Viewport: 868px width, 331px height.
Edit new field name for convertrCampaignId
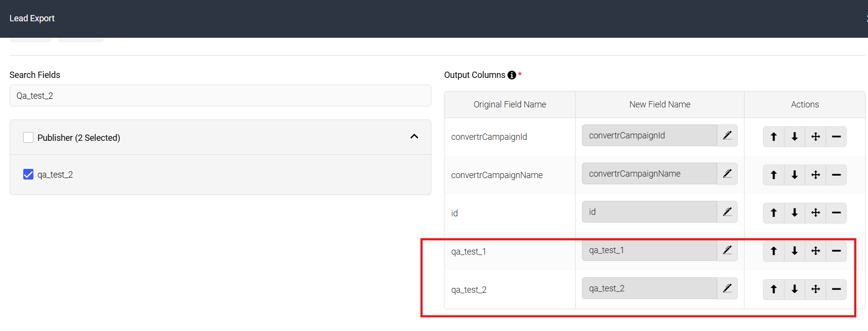tap(727, 135)
